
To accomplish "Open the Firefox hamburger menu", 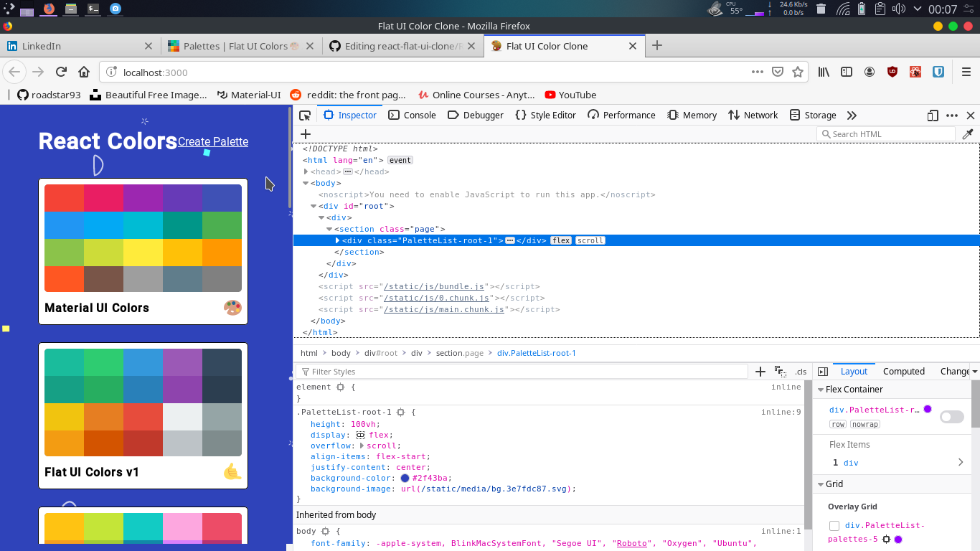I will pos(966,72).
